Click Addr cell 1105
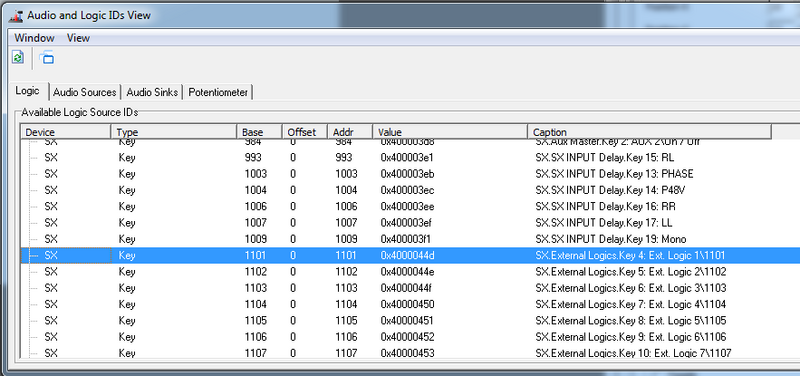 [x=346, y=321]
